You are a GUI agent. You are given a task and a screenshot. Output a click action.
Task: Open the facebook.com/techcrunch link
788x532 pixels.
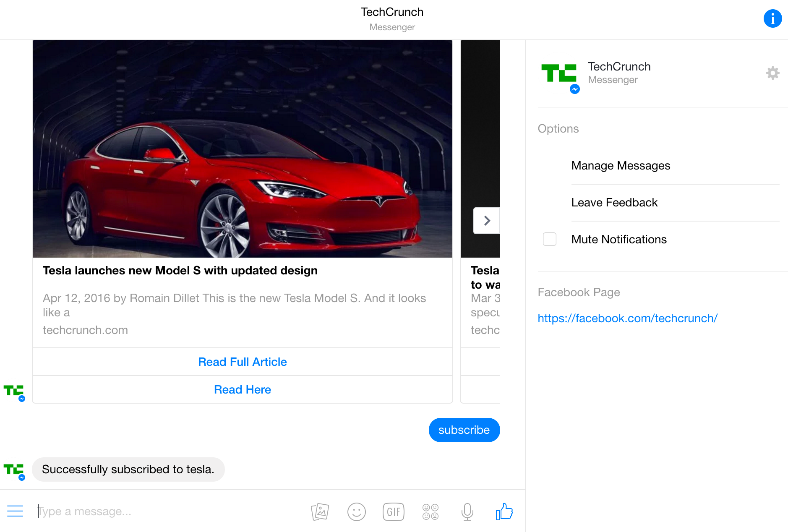click(627, 318)
